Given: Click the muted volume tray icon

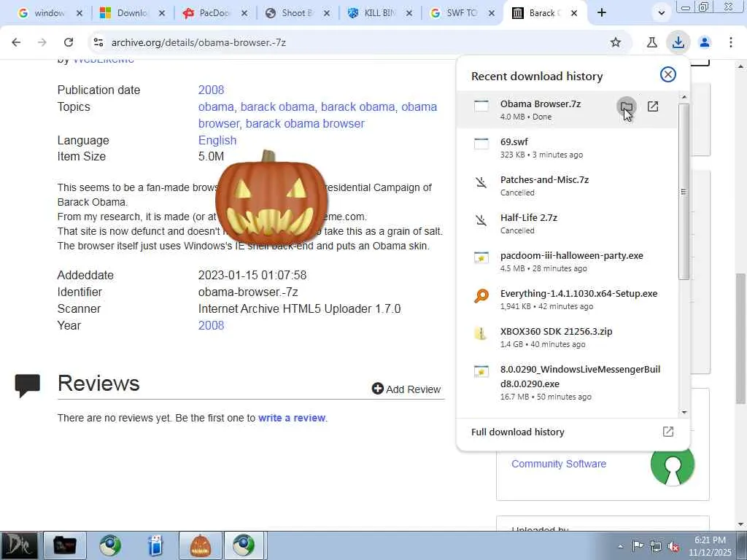Looking at the screenshot, I should click(673, 546).
